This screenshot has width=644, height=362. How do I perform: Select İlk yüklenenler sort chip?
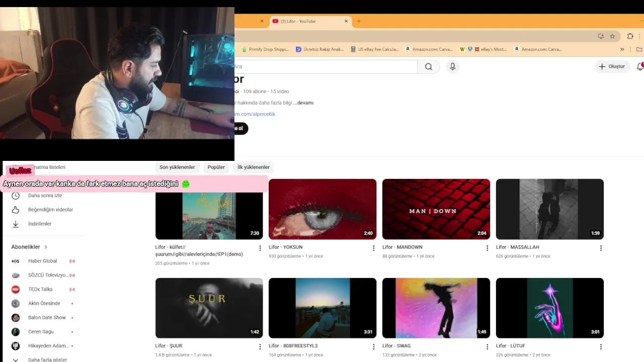(254, 167)
